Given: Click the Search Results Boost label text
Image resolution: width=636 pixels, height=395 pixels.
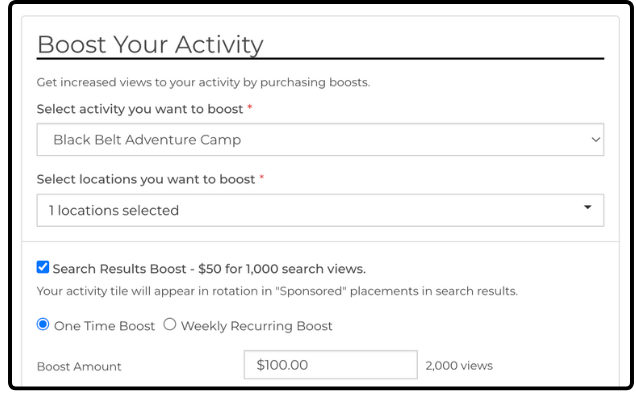Looking at the screenshot, I should (x=209, y=269).
